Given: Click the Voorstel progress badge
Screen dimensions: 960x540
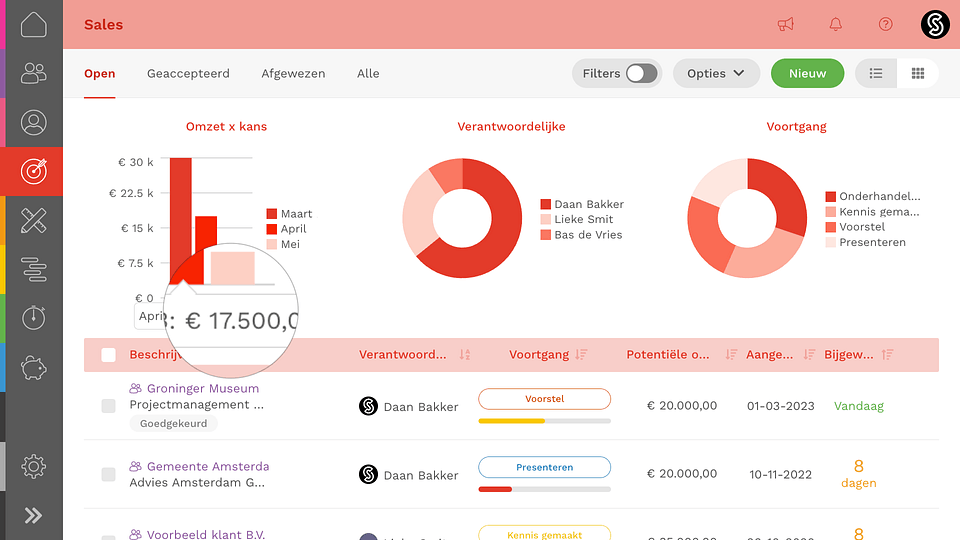Looking at the screenshot, I should click(544, 399).
